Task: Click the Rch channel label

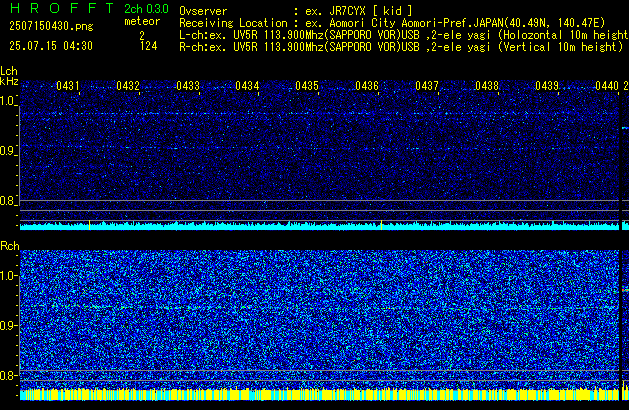Action: click(x=10, y=246)
